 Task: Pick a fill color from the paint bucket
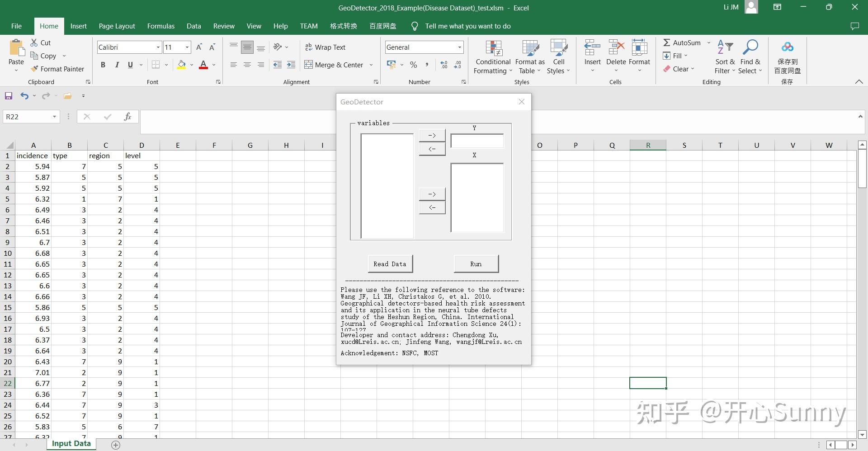[x=181, y=65]
